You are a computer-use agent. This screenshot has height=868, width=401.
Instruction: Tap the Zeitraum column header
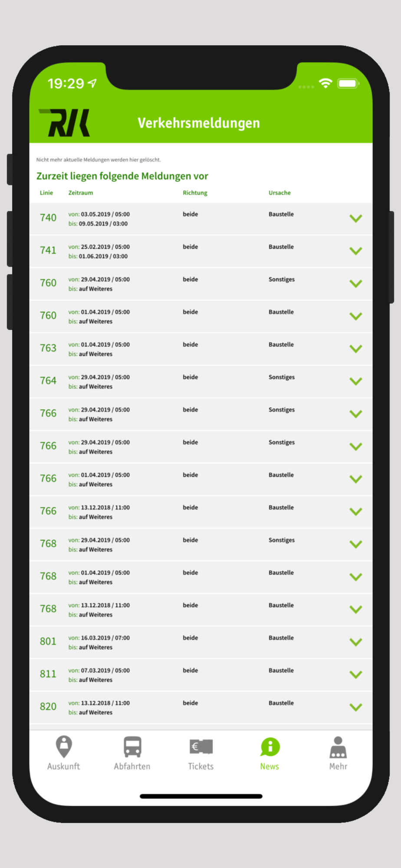[x=81, y=193]
